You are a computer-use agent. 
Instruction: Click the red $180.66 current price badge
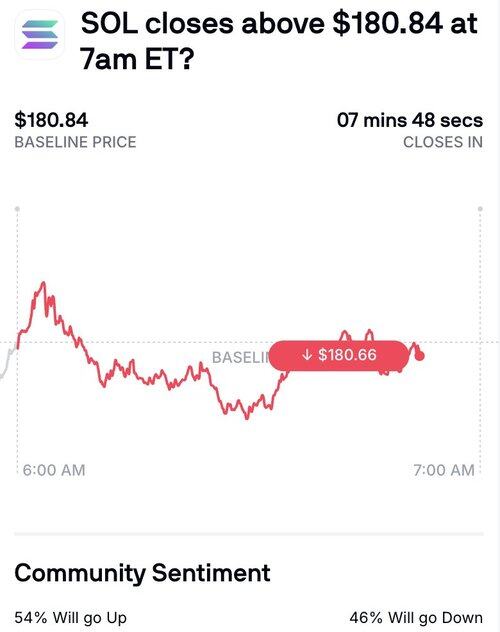point(339,355)
